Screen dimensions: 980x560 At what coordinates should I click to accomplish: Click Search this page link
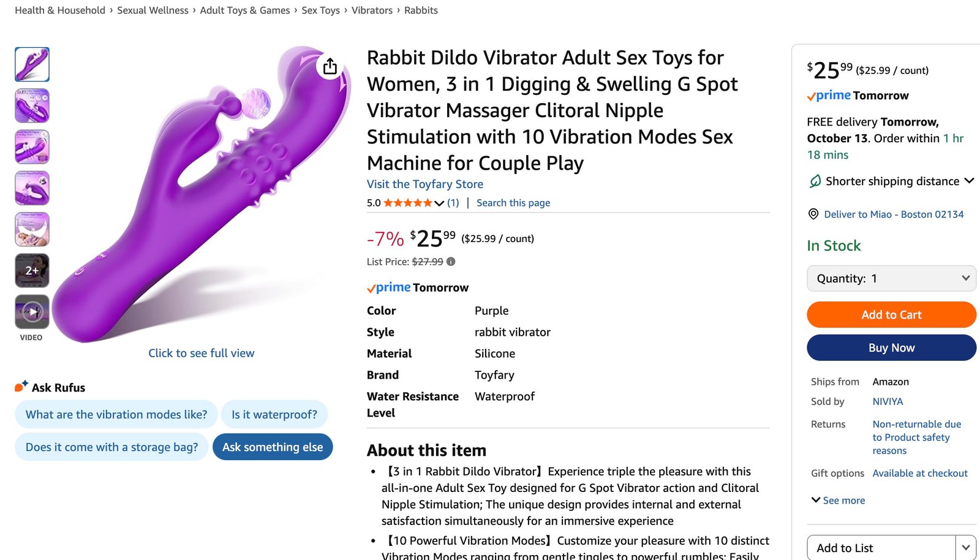pos(513,203)
